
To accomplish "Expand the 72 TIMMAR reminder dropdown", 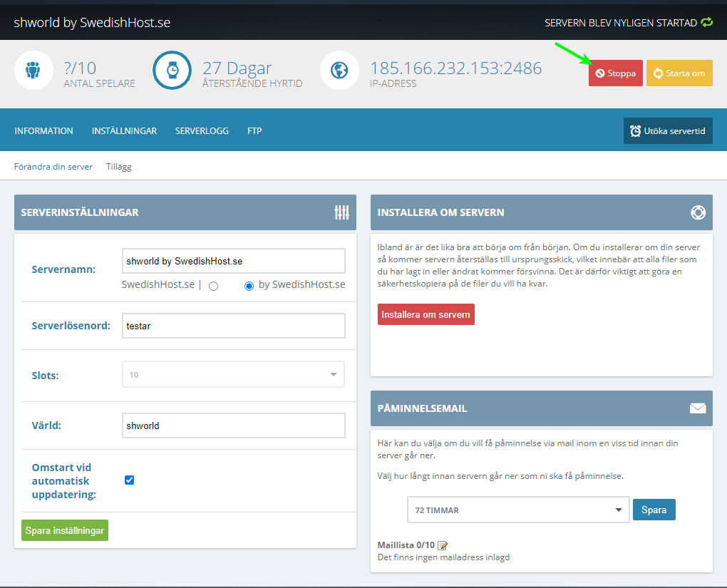I will point(517,510).
